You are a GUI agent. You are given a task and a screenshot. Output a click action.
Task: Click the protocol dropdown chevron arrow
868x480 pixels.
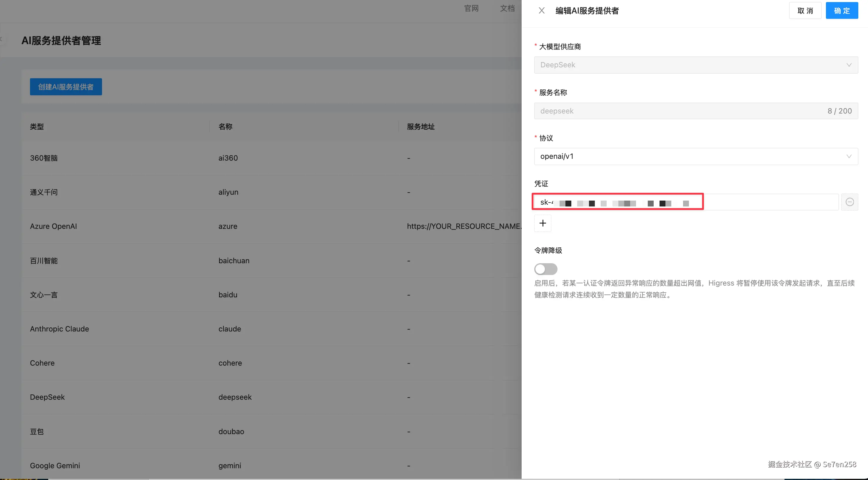[x=849, y=156]
